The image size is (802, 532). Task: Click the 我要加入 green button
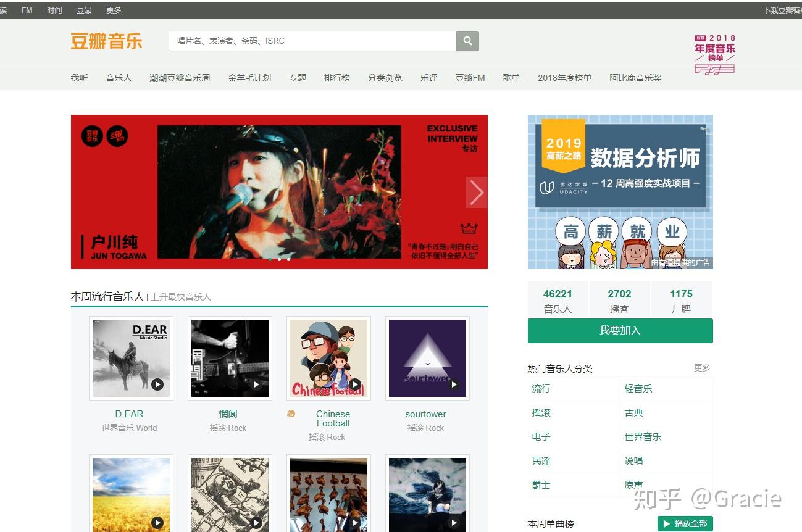click(620, 330)
